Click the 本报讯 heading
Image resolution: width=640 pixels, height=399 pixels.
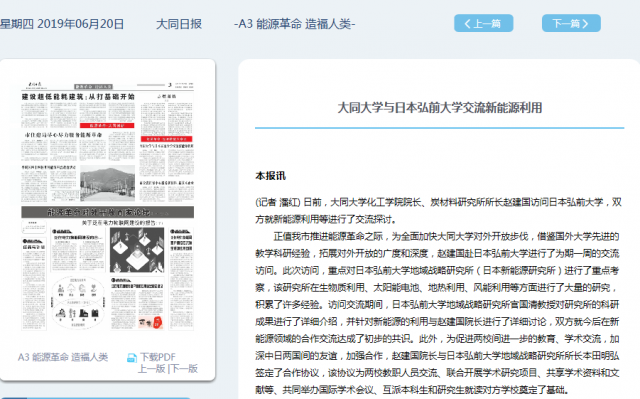(x=270, y=176)
